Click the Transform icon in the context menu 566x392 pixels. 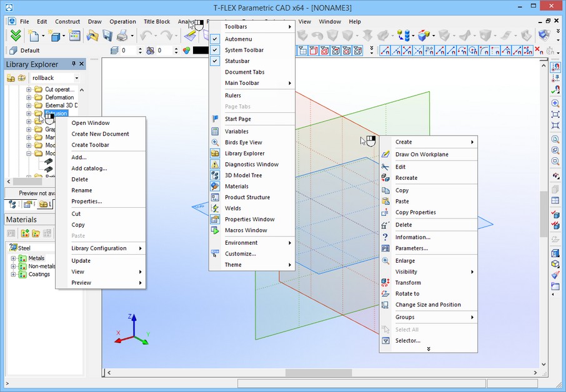(x=385, y=283)
